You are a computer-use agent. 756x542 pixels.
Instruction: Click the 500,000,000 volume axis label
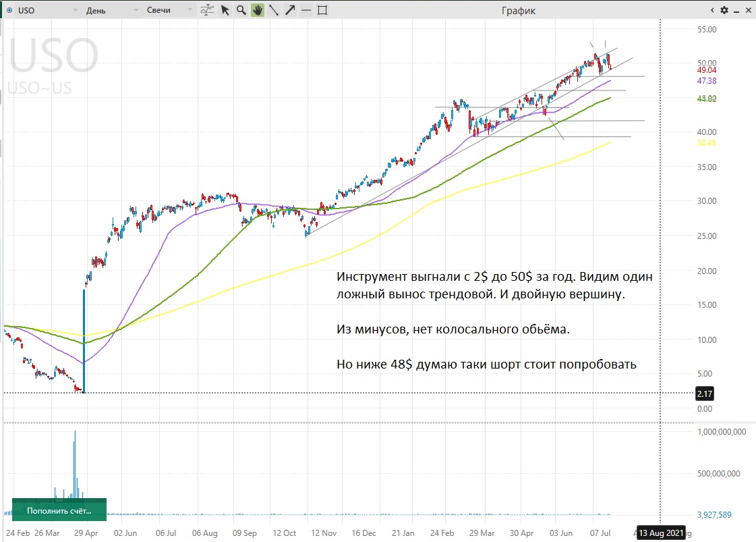tap(718, 473)
